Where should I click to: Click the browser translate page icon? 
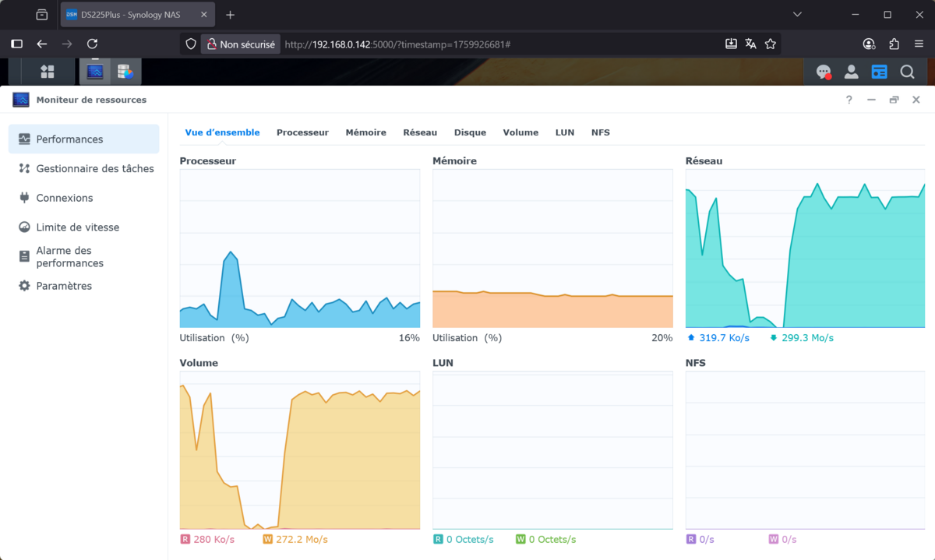[750, 44]
